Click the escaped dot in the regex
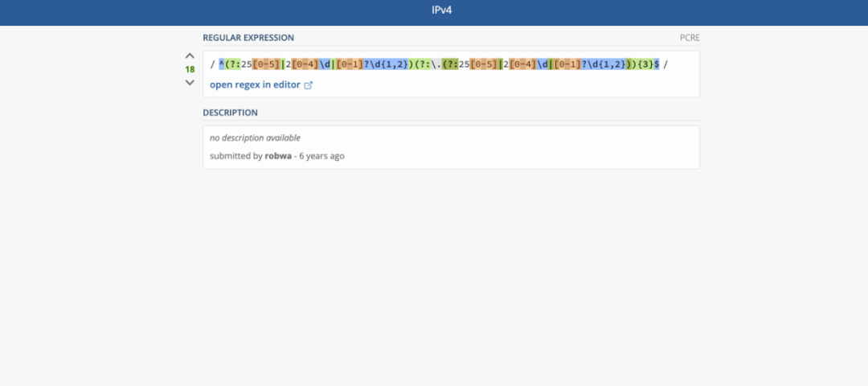868x386 pixels. pos(435,64)
